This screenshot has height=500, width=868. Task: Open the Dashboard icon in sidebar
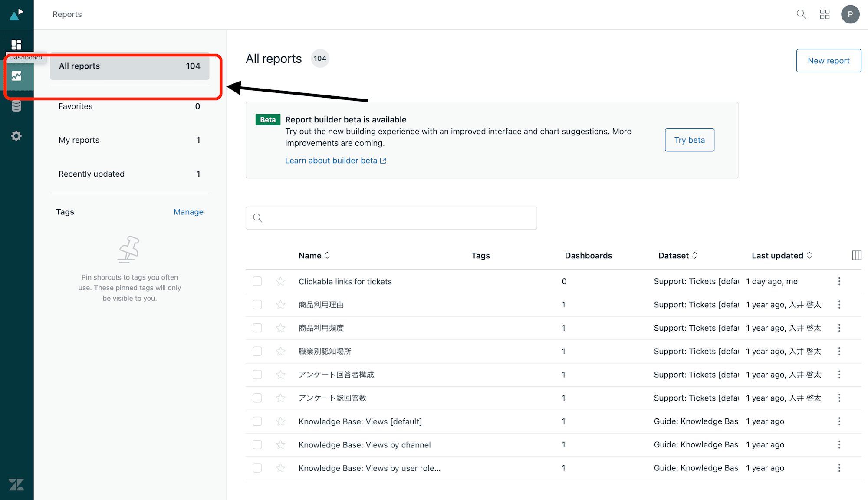(16, 45)
